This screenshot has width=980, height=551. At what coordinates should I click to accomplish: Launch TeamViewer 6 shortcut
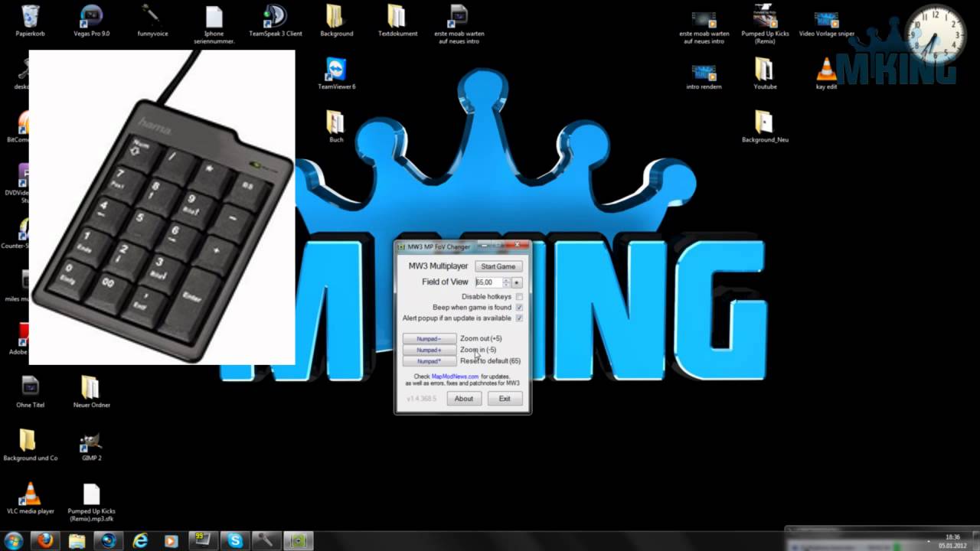pos(336,74)
